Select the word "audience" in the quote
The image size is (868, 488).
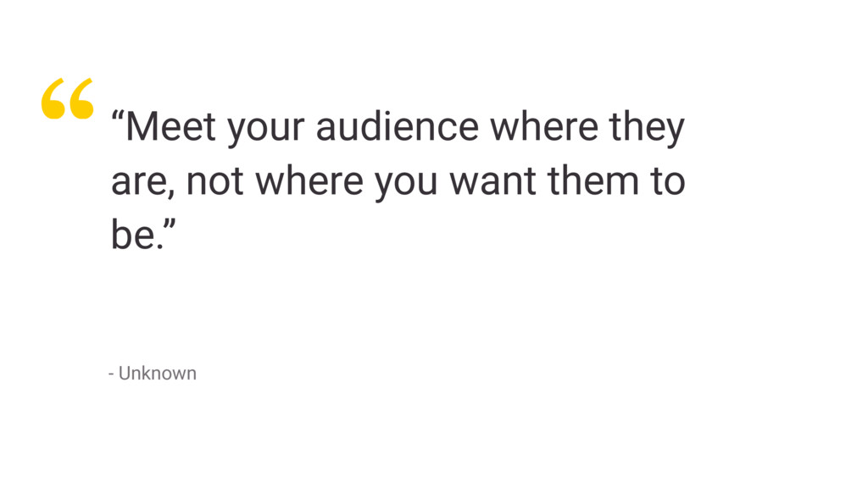pos(397,127)
